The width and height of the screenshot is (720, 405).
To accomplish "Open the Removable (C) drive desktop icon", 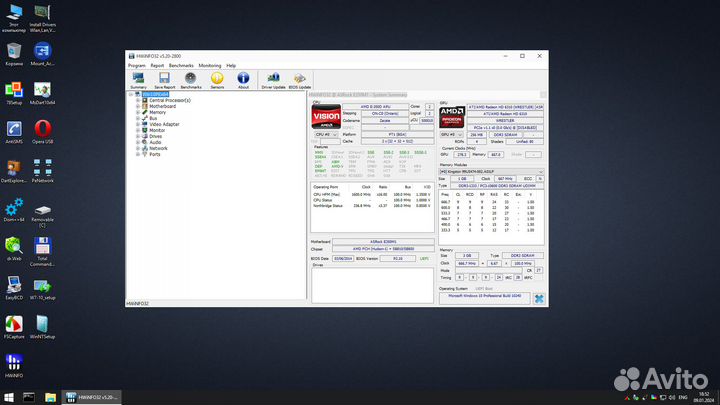I will (42, 216).
